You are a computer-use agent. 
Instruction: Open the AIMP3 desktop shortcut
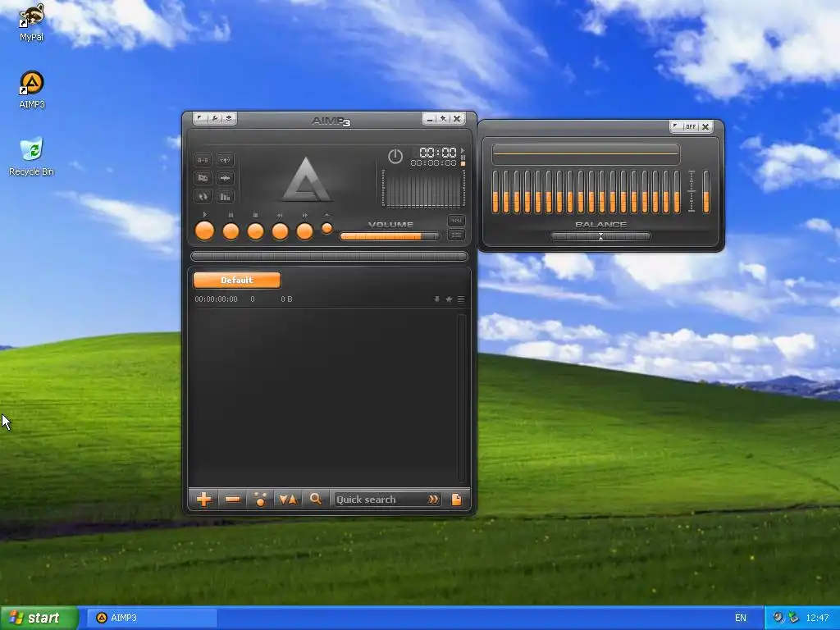(32, 89)
